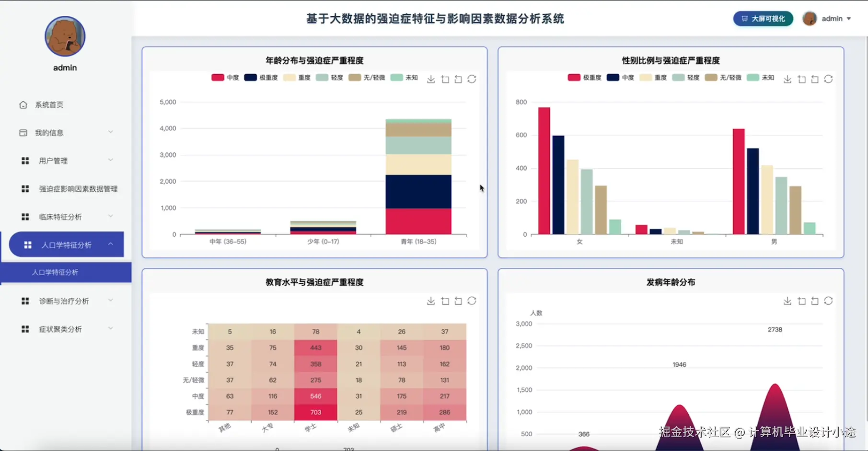
Task: Download the education level heatmap image
Action: pyautogui.click(x=430, y=301)
